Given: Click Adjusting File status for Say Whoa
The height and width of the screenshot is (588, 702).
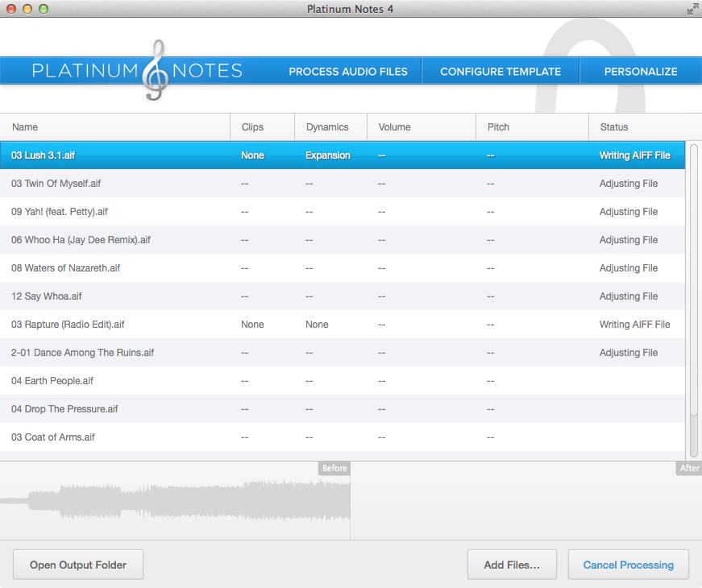Looking at the screenshot, I should click(x=629, y=296).
